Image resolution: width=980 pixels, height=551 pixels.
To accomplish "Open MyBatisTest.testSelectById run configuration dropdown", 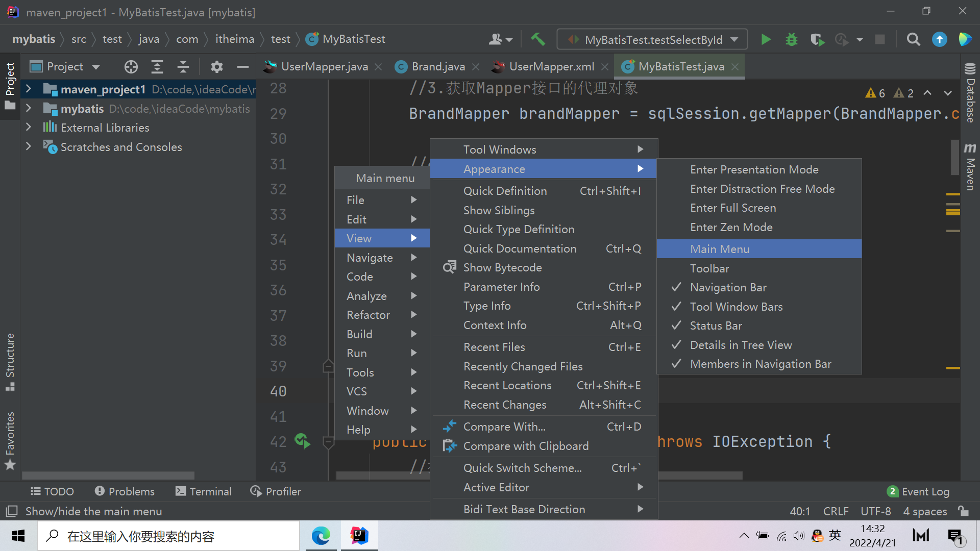I will [x=652, y=39].
